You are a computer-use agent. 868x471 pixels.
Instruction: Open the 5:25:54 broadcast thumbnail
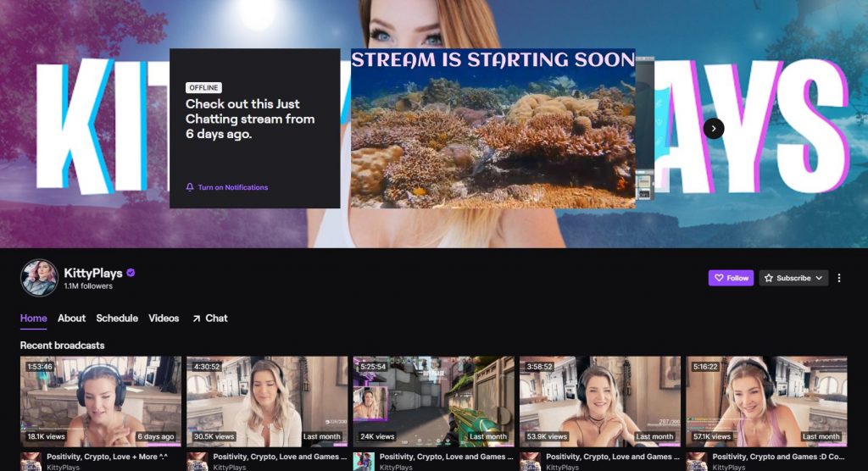(433, 402)
